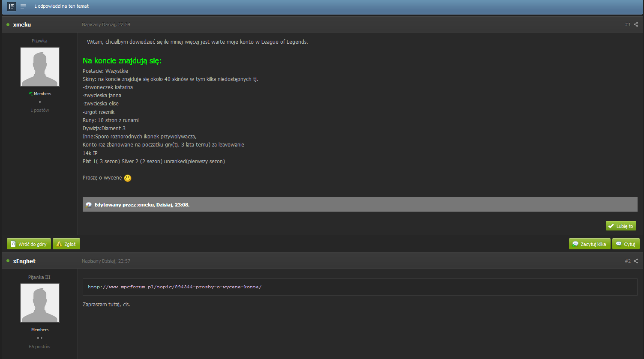This screenshot has width=644, height=359.
Task: Click the "Edytowany przez xmeku, Dzisiaj, 23:08." text
Action: coord(142,205)
